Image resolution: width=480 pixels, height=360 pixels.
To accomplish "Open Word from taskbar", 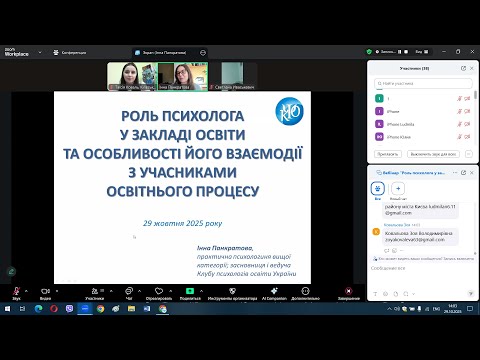I will pos(147,309).
